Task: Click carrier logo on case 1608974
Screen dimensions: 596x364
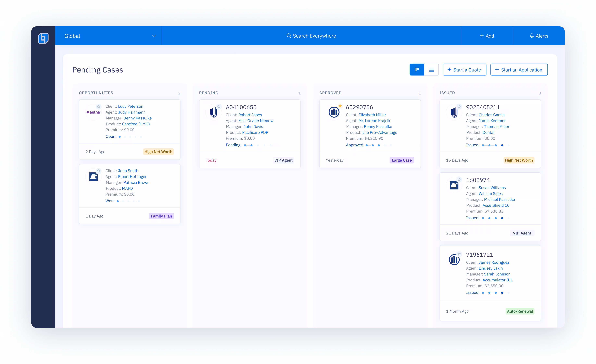Action: (x=454, y=185)
